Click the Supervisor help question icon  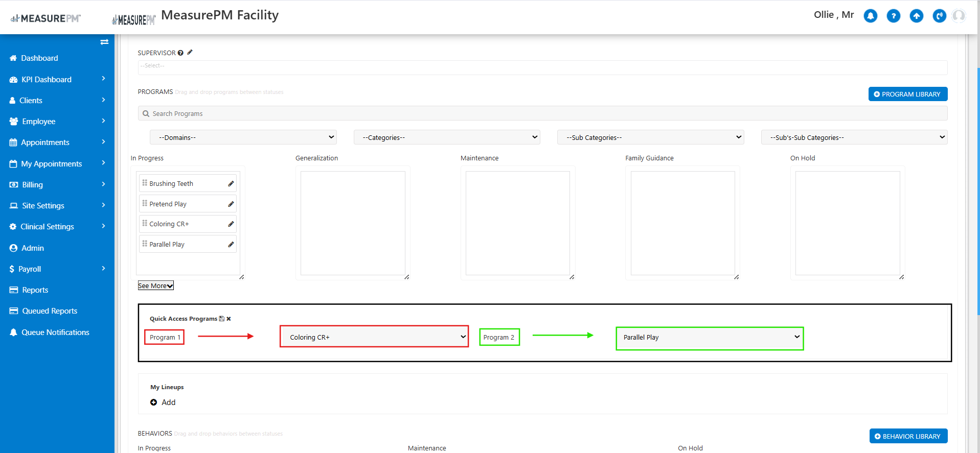coord(180,53)
